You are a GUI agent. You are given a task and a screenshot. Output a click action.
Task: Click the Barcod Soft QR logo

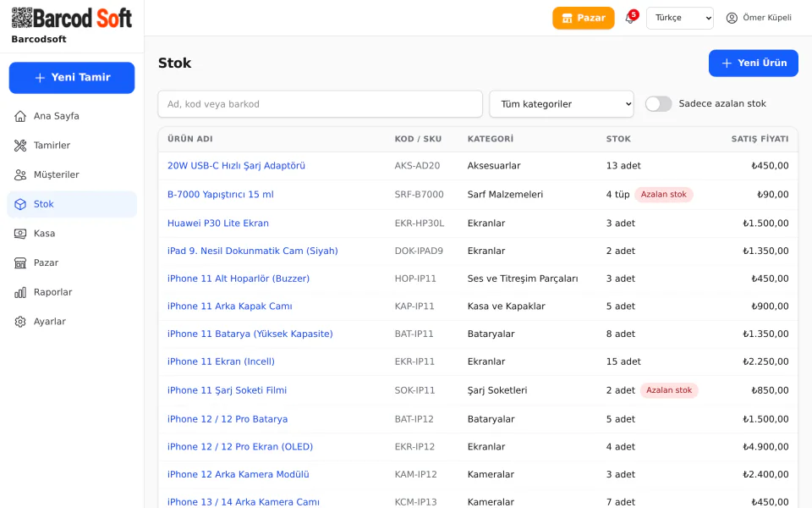tap(71, 18)
